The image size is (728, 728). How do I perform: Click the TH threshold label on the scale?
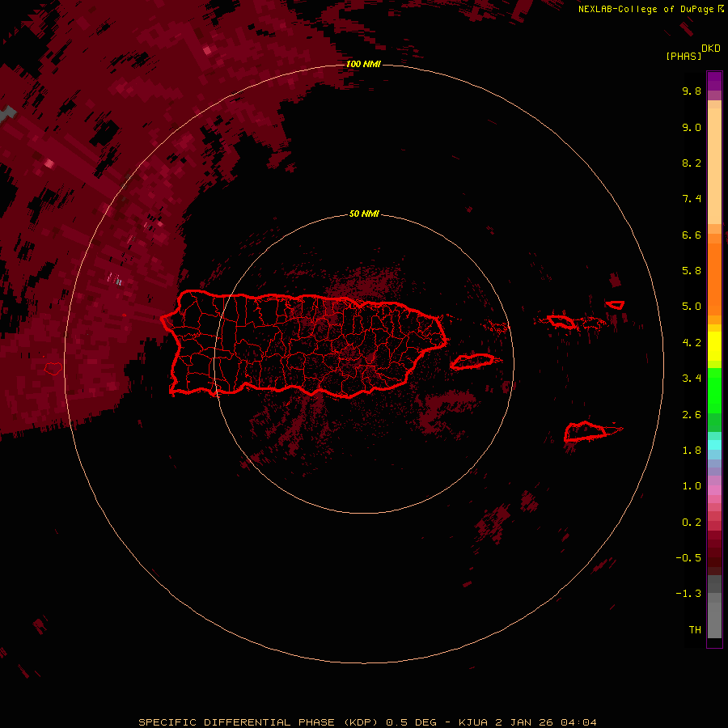pos(695,629)
